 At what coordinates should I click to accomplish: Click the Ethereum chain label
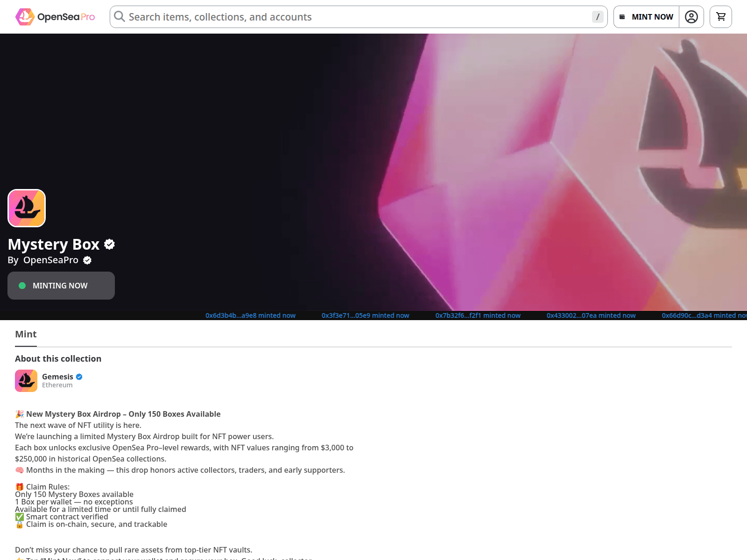pyautogui.click(x=57, y=385)
